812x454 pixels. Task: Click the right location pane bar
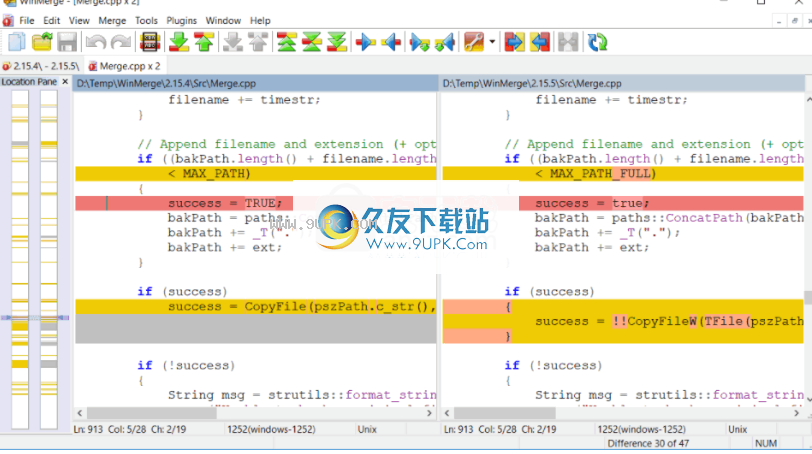(49, 259)
